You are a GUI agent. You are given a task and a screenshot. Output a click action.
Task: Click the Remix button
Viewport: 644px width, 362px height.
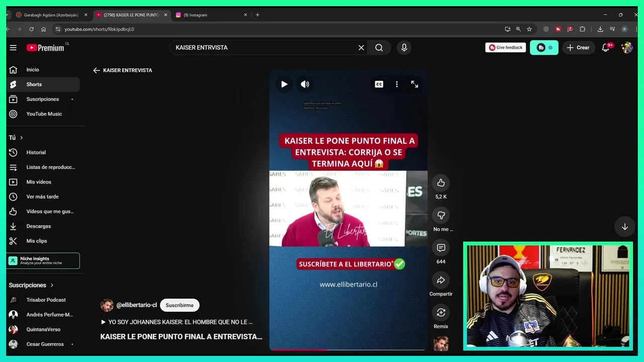click(x=441, y=313)
